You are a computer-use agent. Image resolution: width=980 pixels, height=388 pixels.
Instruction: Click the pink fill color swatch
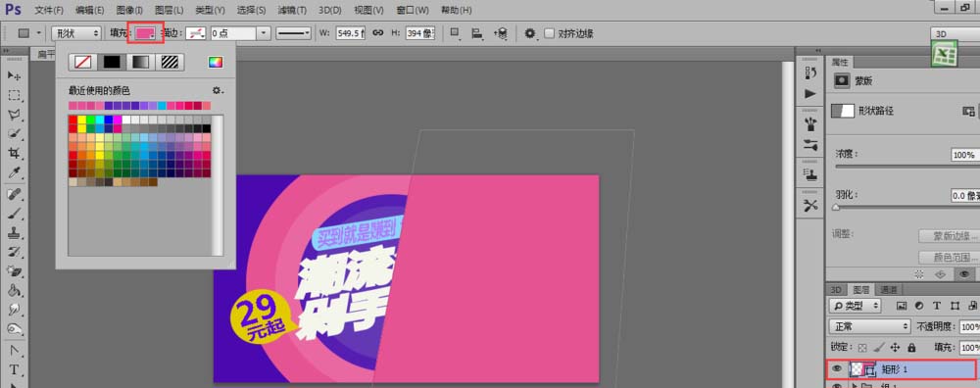coord(146,33)
